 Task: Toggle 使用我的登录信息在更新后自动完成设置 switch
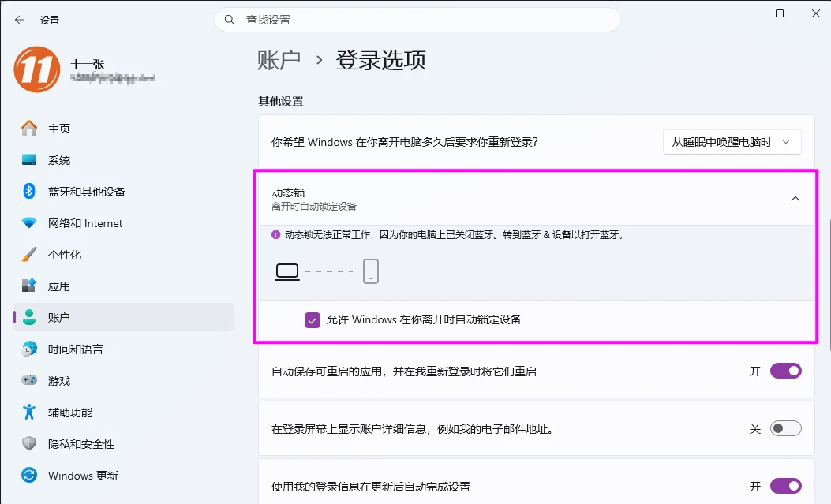pyautogui.click(x=785, y=486)
